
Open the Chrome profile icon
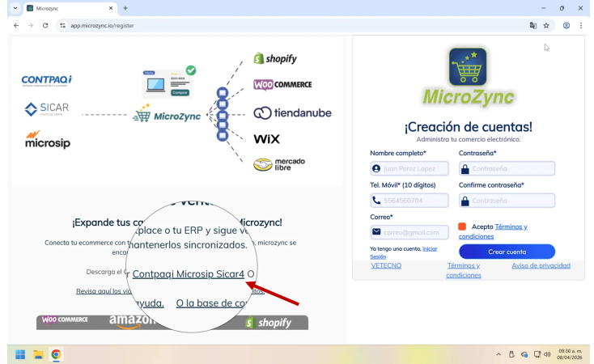566,25
